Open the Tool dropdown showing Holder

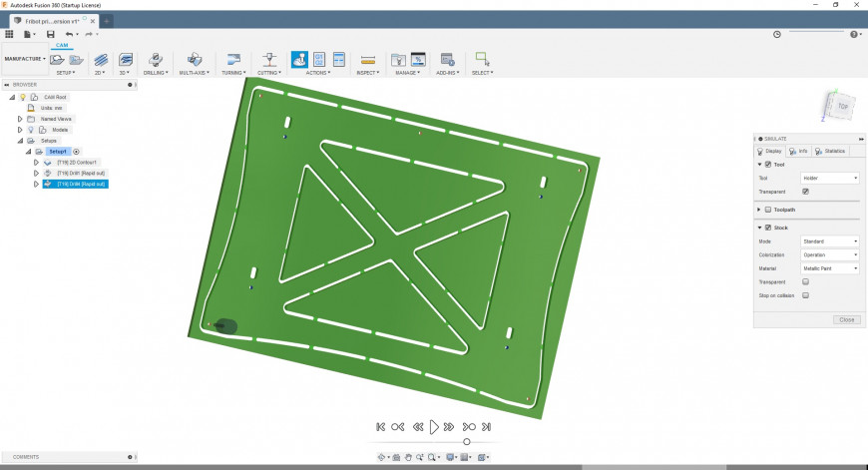point(830,179)
